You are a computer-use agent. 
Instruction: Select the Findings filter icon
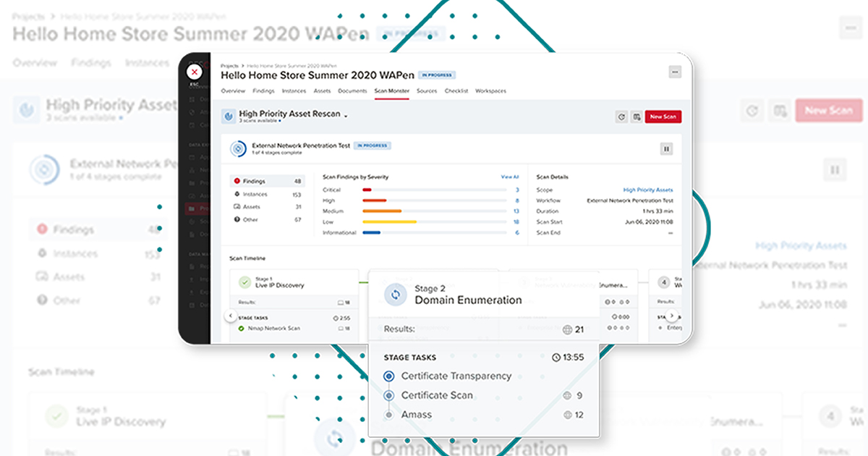coord(237,181)
